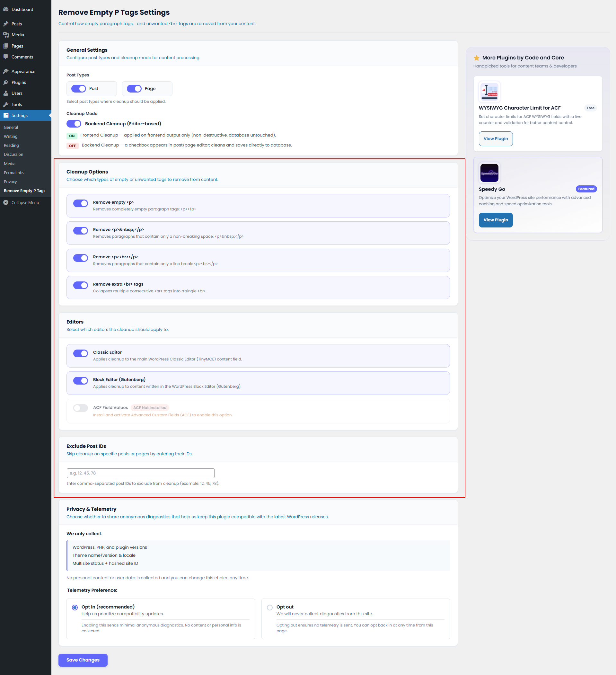The height and width of the screenshot is (675, 616).
Task: Click the Posts pushpin icon
Action: [x=6, y=24]
